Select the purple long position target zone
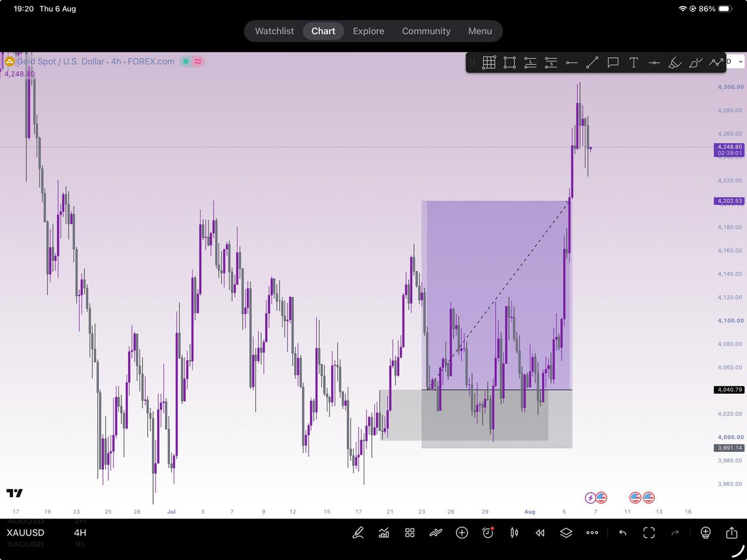Image resolution: width=747 pixels, height=560 pixels. click(x=496, y=295)
